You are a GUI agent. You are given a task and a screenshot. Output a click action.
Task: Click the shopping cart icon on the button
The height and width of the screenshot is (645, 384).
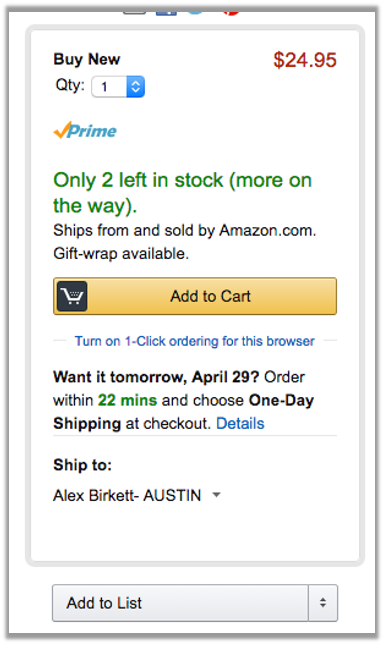tap(72, 296)
